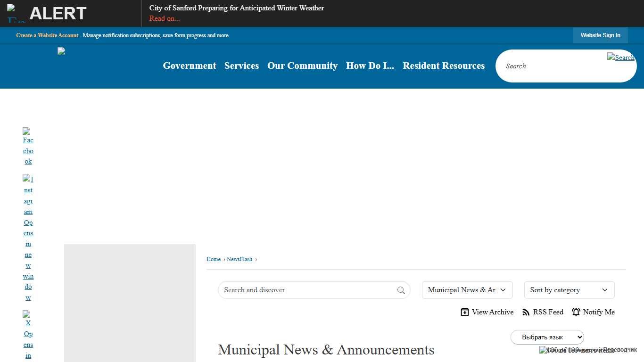Click the magnifying glass in Search and discover
Image resolution: width=644 pixels, height=362 pixels.
pos(401,290)
